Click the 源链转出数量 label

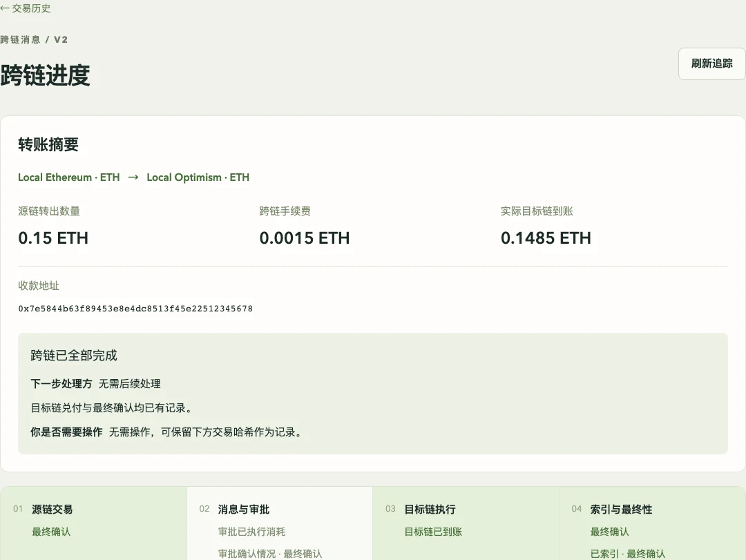coord(49,211)
